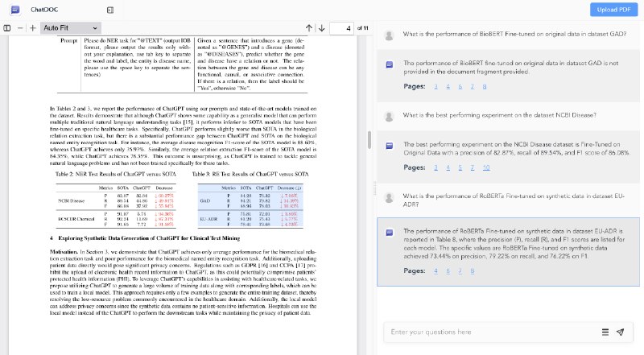The height and width of the screenshot is (355, 644).
Task: Click bot icon beside NCBI Disease best-experiment answer
Action: [x=390, y=146]
